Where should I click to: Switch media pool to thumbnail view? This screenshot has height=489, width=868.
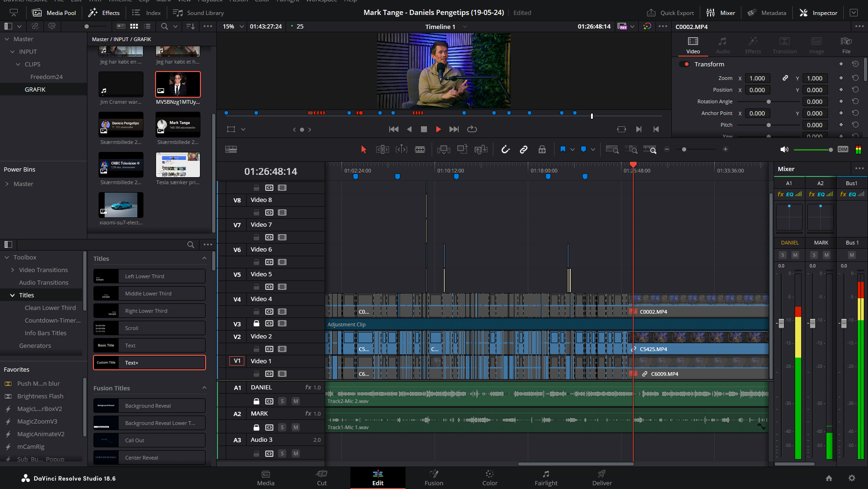click(x=134, y=27)
